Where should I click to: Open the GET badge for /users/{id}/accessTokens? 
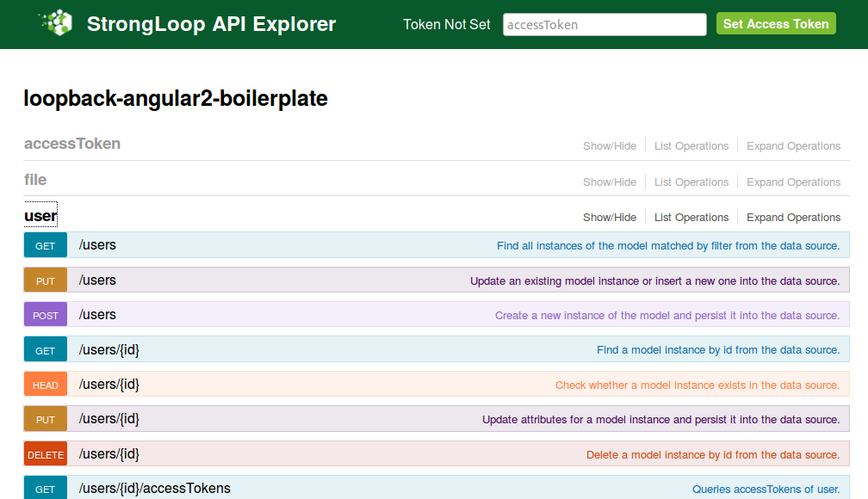[46, 488]
